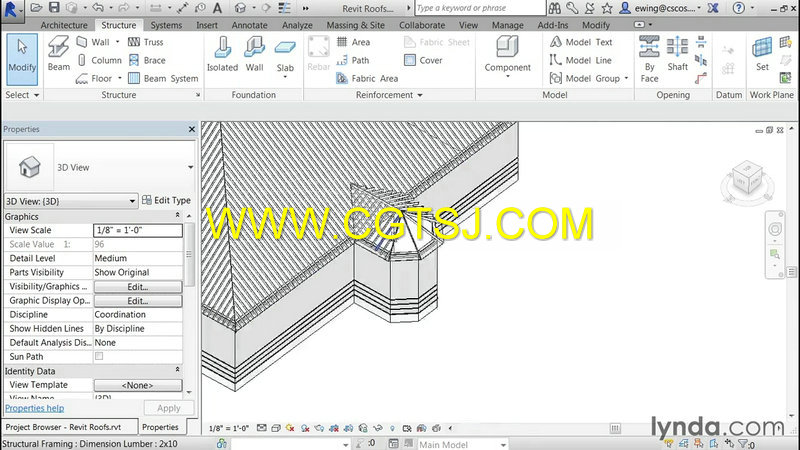Open file from Quick Access toolbar
This screenshot has width=800, height=450.
pyautogui.click(x=36, y=8)
